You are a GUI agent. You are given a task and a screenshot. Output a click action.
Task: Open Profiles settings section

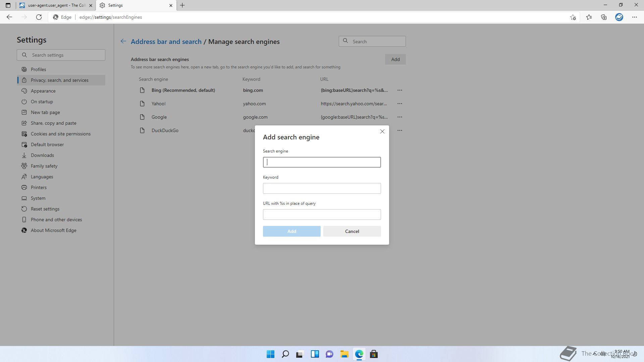(x=61, y=69)
